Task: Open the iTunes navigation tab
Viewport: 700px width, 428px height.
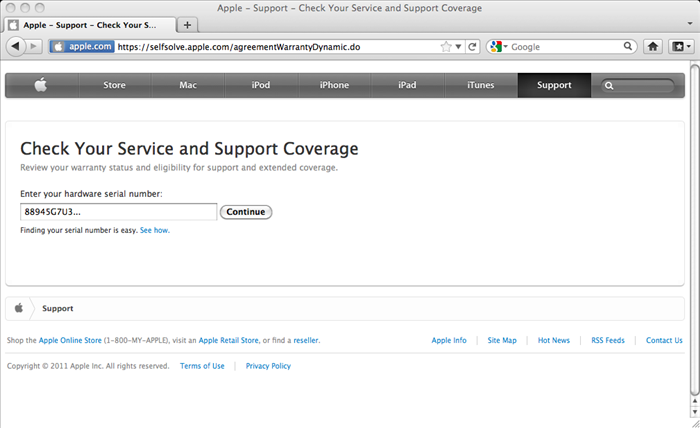Action: point(480,85)
